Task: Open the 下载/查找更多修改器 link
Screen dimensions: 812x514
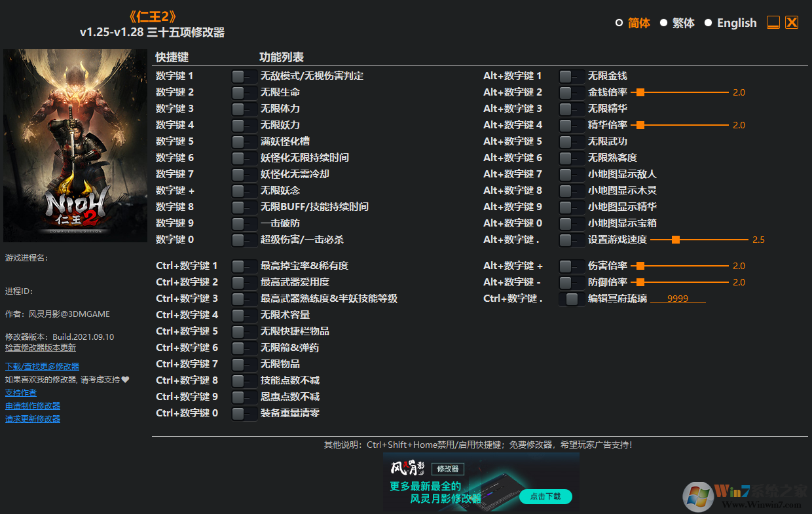Action: pyautogui.click(x=41, y=366)
